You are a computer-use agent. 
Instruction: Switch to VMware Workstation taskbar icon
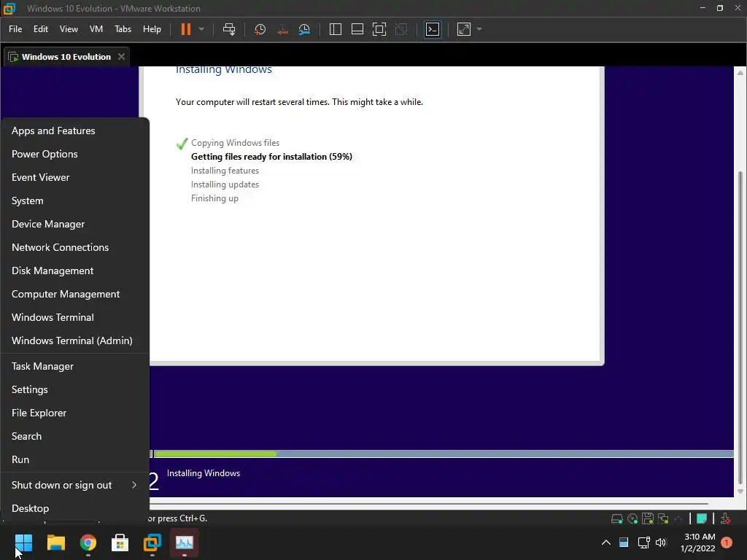(152, 542)
